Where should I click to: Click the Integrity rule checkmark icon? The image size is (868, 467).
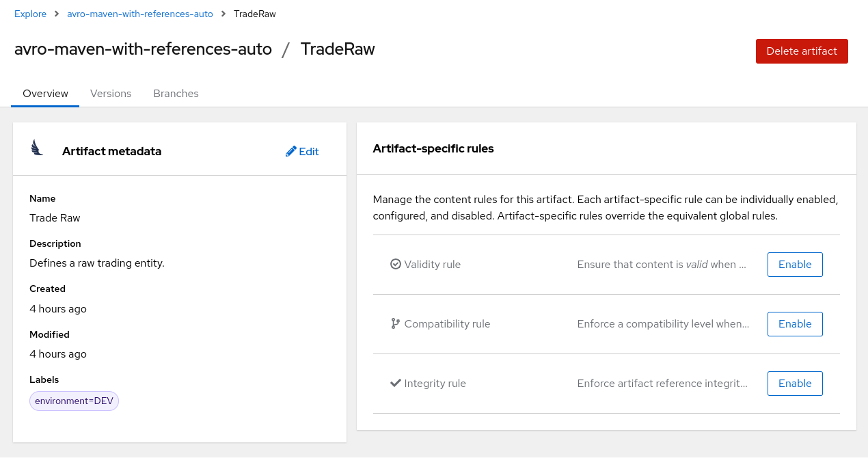click(x=395, y=383)
